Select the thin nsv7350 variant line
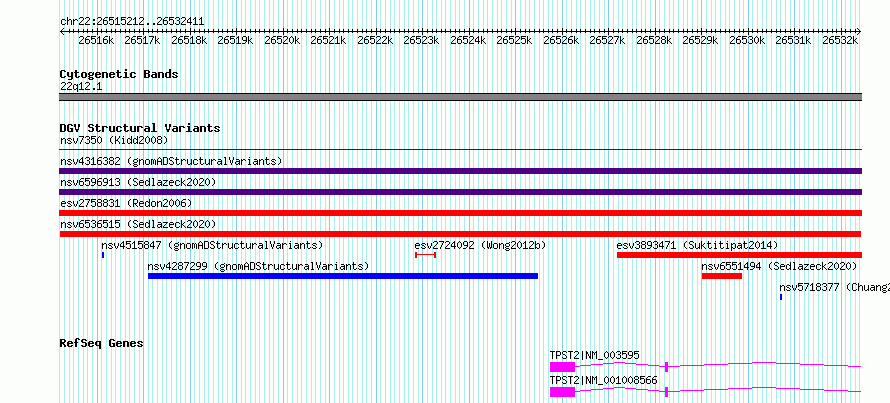The height and width of the screenshot is (403, 890). pyautogui.click(x=460, y=150)
